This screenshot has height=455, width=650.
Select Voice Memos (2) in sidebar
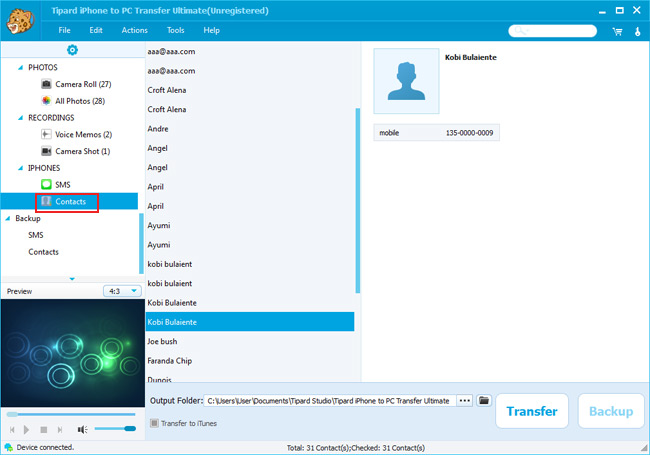(83, 135)
